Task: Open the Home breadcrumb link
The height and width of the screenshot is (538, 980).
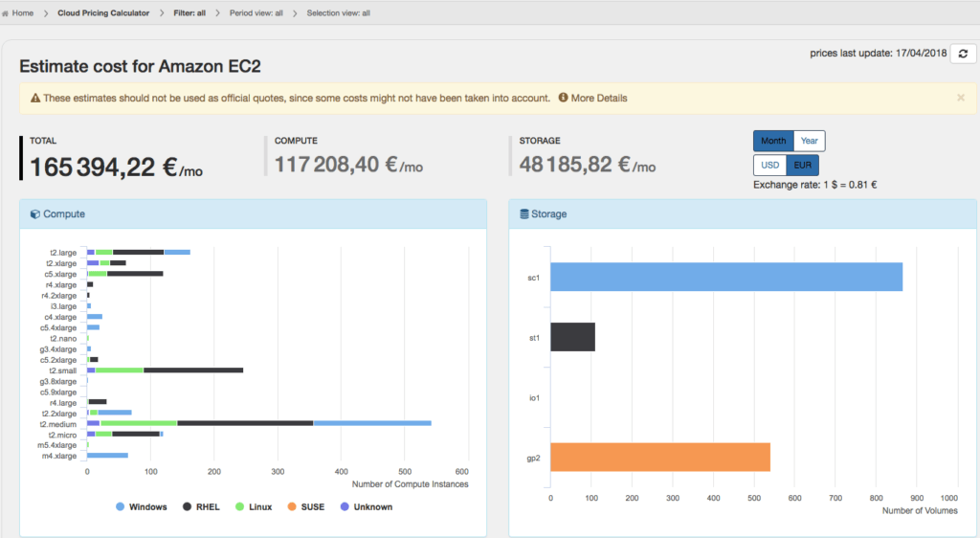Action: point(23,13)
